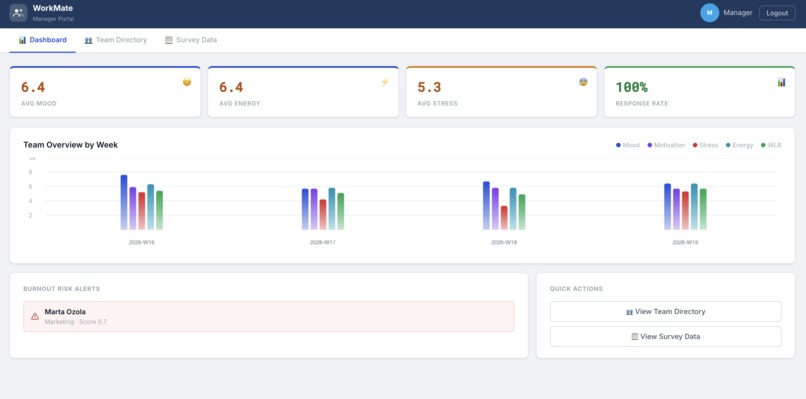Click the Manager username label
The width and height of the screenshot is (806, 399).
tap(738, 13)
